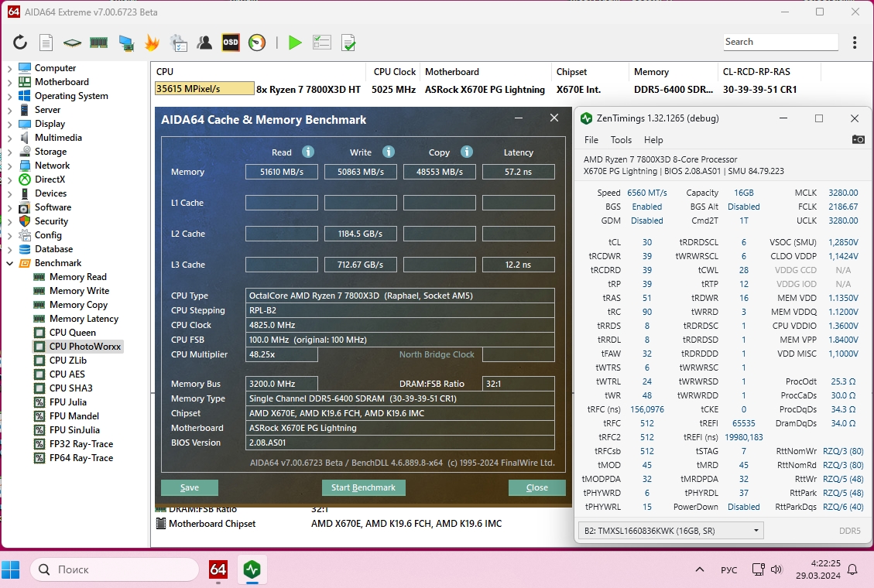Collapse the Benchmark tree node
The image size is (874, 588).
point(9,263)
